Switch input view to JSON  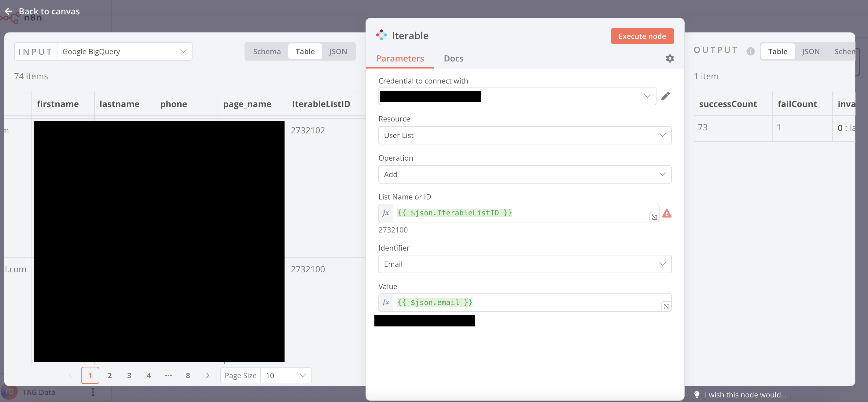click(338, 52)
